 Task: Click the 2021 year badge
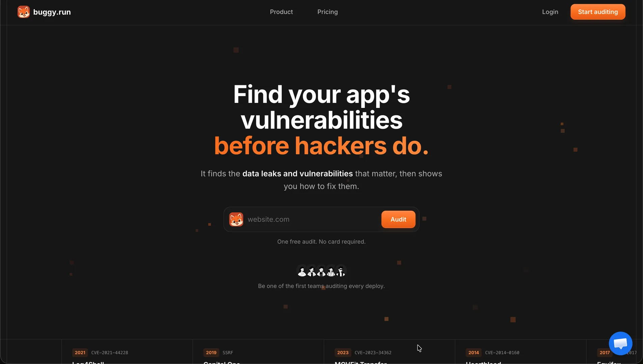pyautogui.click(x=80, y=353)
